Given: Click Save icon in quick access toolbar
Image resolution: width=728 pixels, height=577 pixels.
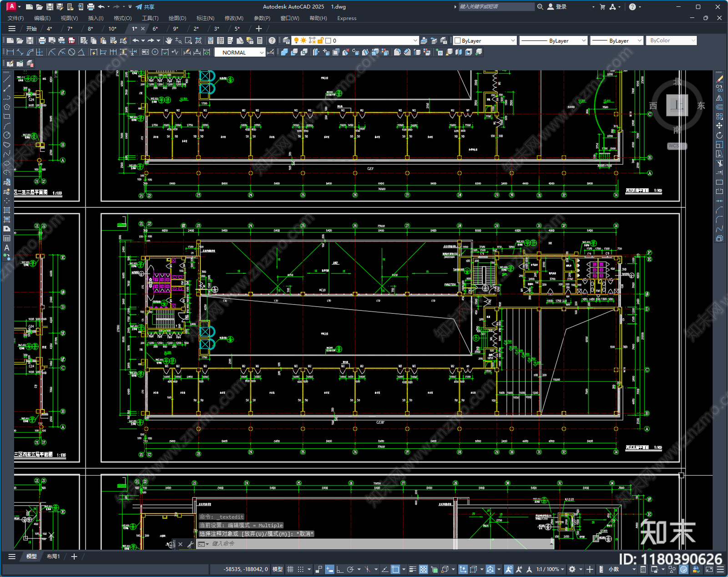Looking at the screenshot, I should pyautogui.click(x=50, y=7).
